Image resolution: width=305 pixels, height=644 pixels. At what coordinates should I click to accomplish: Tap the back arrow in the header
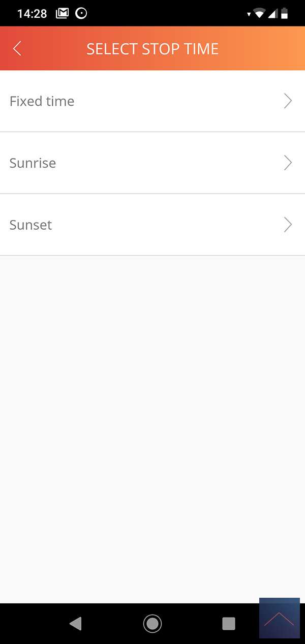tap(17, 48)
